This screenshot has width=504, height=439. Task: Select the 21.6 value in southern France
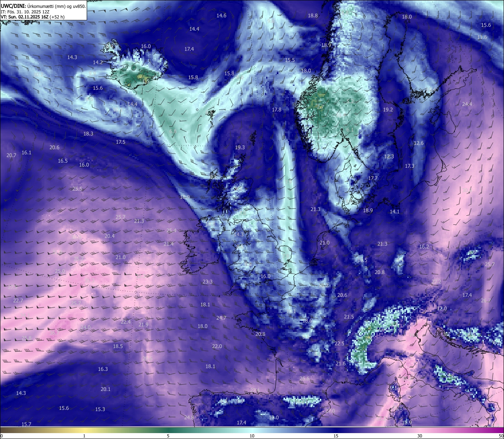[x=341, y=364]
